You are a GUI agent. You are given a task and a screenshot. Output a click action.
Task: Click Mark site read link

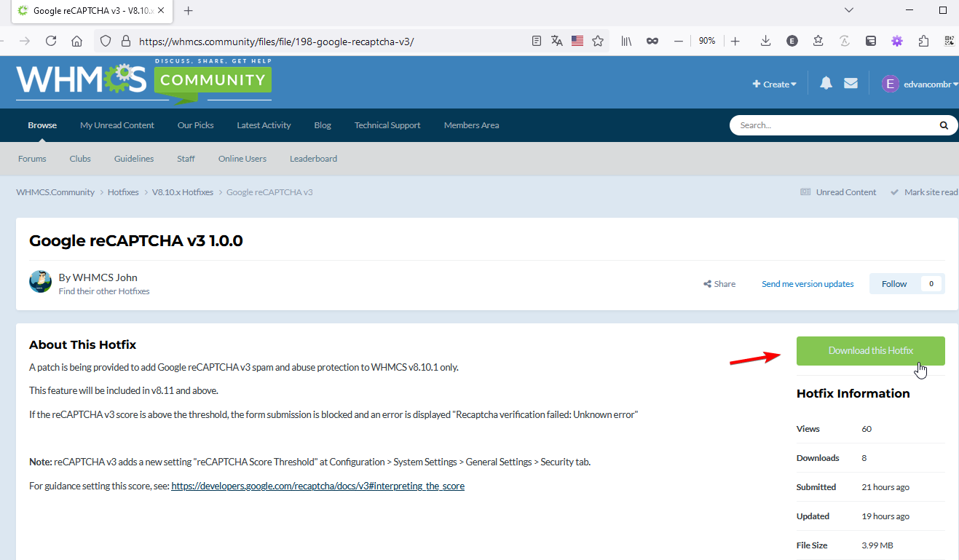click(924, 192)
